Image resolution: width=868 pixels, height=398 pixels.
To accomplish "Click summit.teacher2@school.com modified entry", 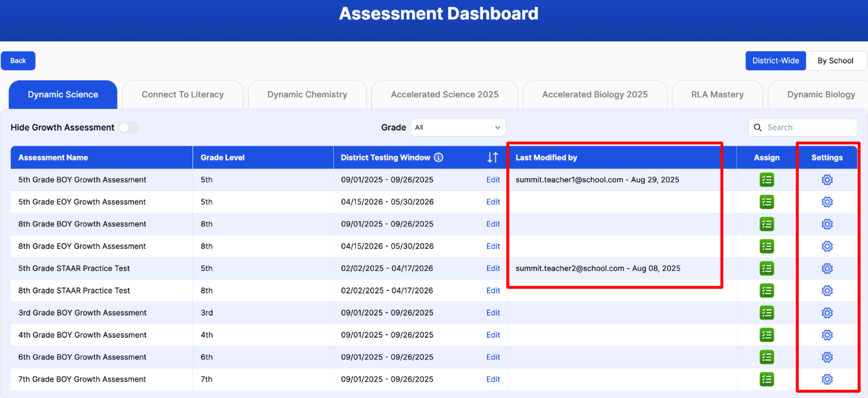I will (x=598, y=268).
